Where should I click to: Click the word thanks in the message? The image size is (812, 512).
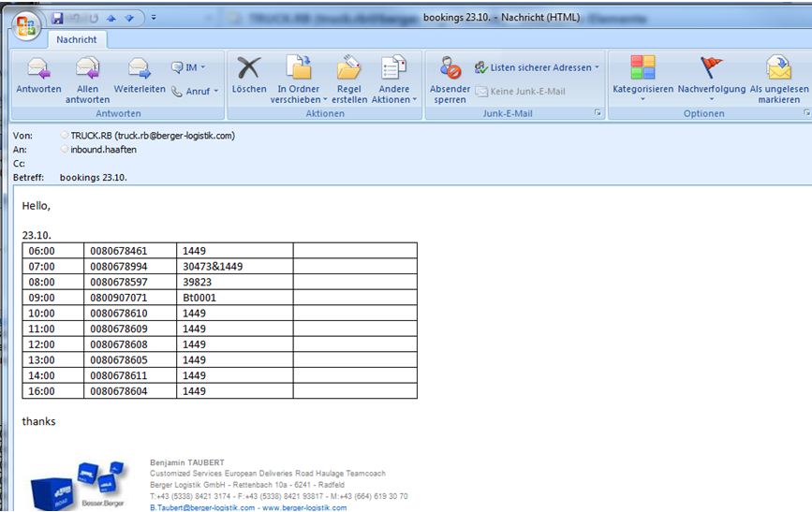click(x=38, y=421)
